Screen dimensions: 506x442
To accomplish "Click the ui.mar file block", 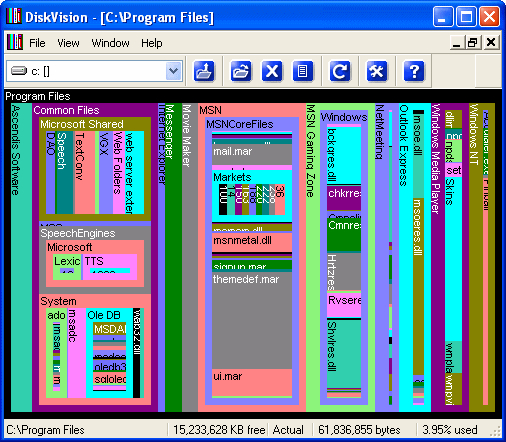I will click(x=252, y=382).
